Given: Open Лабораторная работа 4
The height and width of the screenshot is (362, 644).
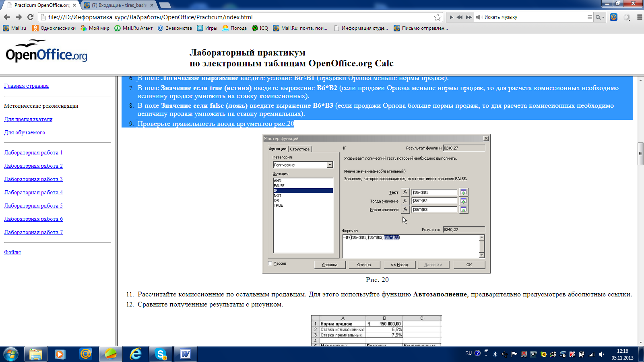Looking at the screenshot, I should point(33,192).
